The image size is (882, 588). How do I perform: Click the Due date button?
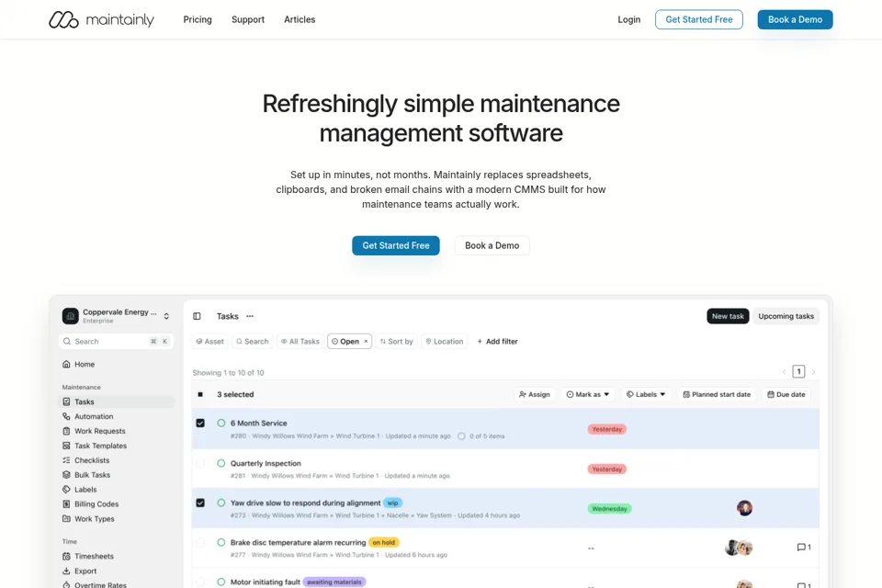click(786, 394)
